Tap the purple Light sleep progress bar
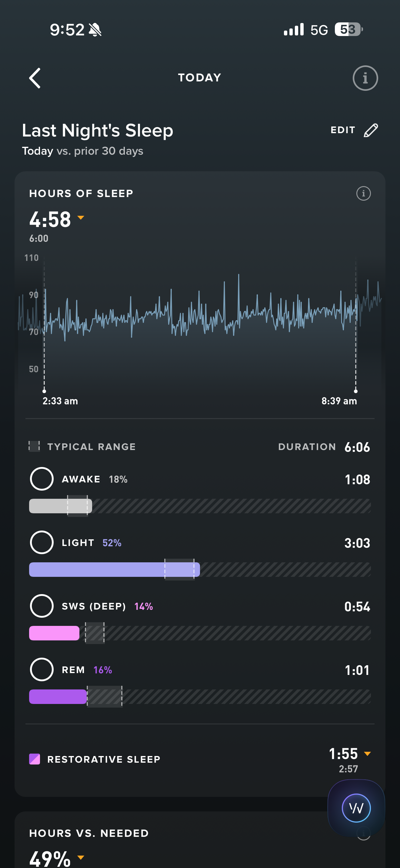 click(x=114, y=570)
